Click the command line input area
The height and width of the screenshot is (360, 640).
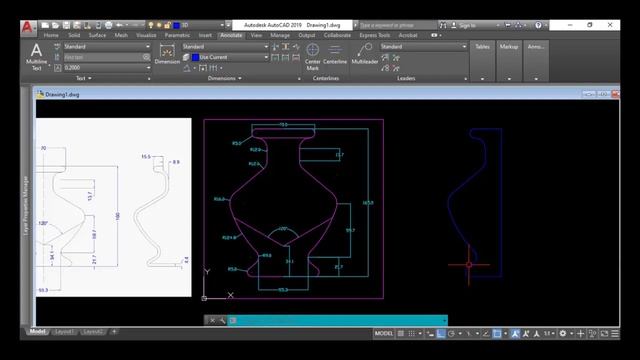click(x=338, y=320)
